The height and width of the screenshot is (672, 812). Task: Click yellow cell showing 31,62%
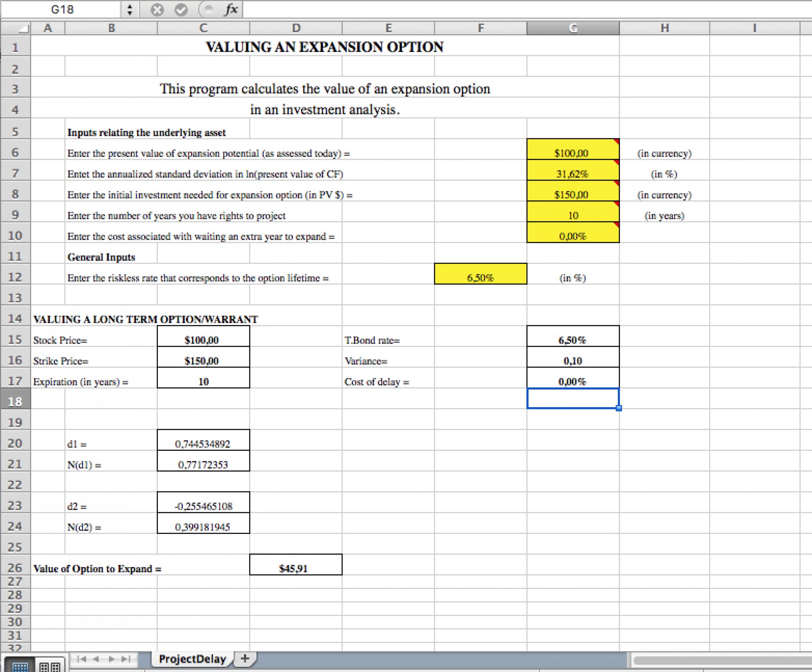click(x=573, y=170)
